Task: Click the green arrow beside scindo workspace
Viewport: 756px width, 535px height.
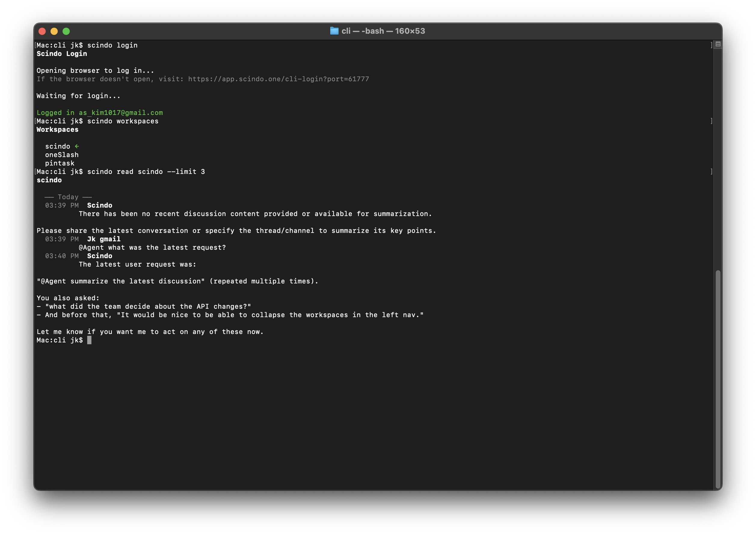Action: click(x=77, y=146)
